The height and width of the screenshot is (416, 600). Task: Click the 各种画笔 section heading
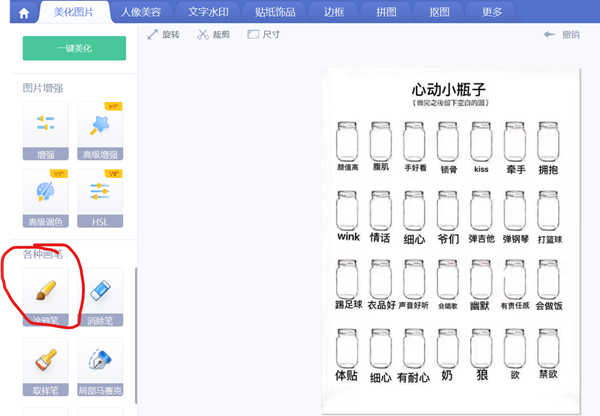[x=43, y=254]
